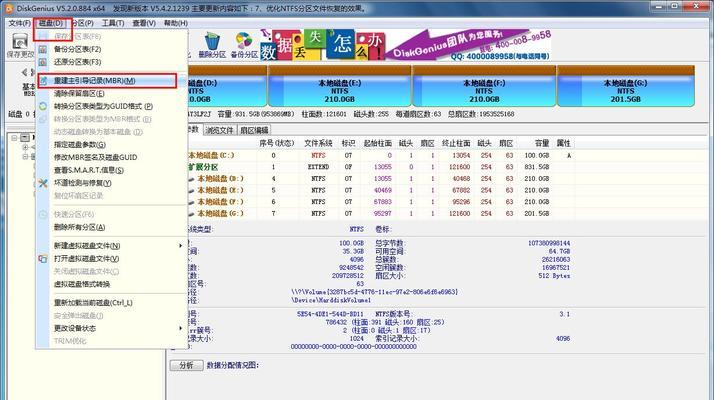Collapse the top disk node in tree
714x400 pixels.
(14, 137)
